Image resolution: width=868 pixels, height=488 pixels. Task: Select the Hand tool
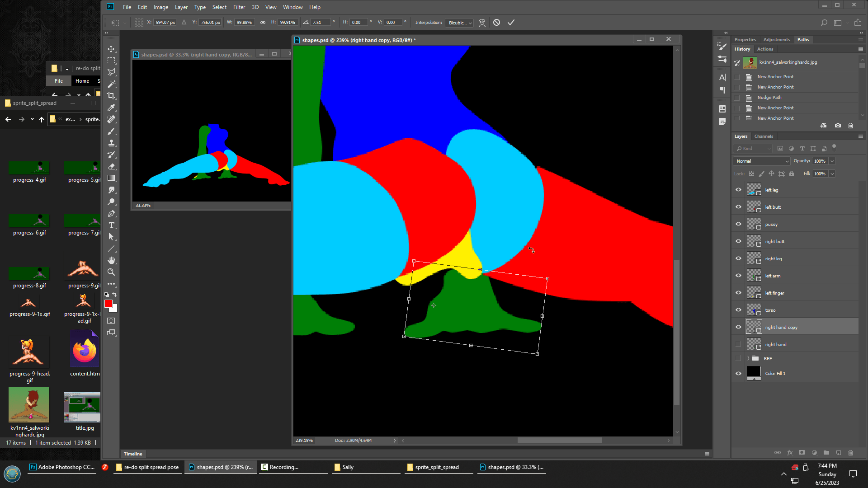coord(111,260)
